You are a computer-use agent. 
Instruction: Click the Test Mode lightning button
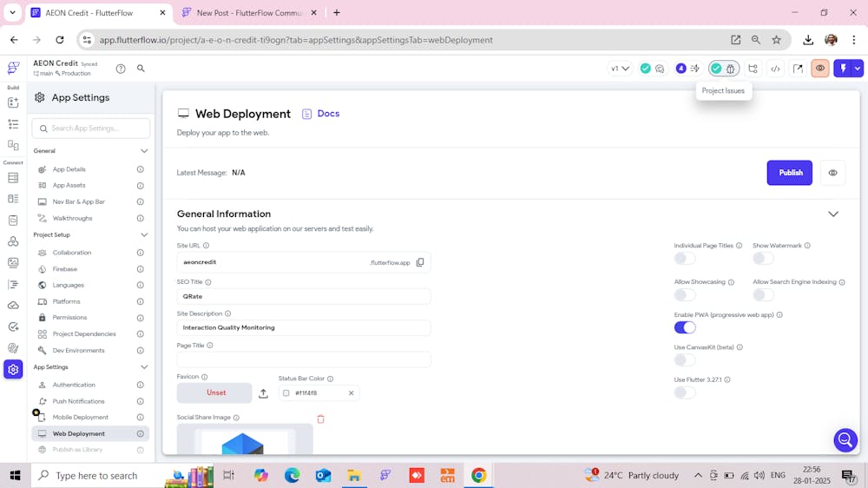pyautogui.click(x=843, y=69)
